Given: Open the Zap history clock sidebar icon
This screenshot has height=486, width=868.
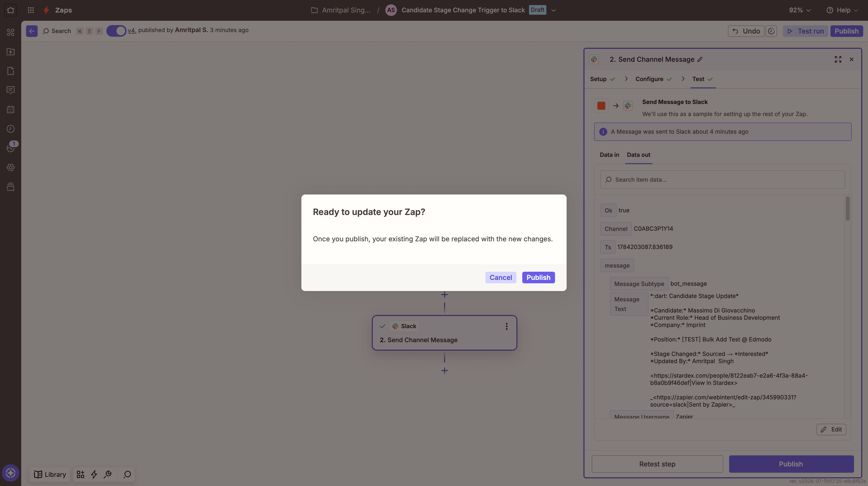Looking at the screenshot, I should (x=10, y=129).
